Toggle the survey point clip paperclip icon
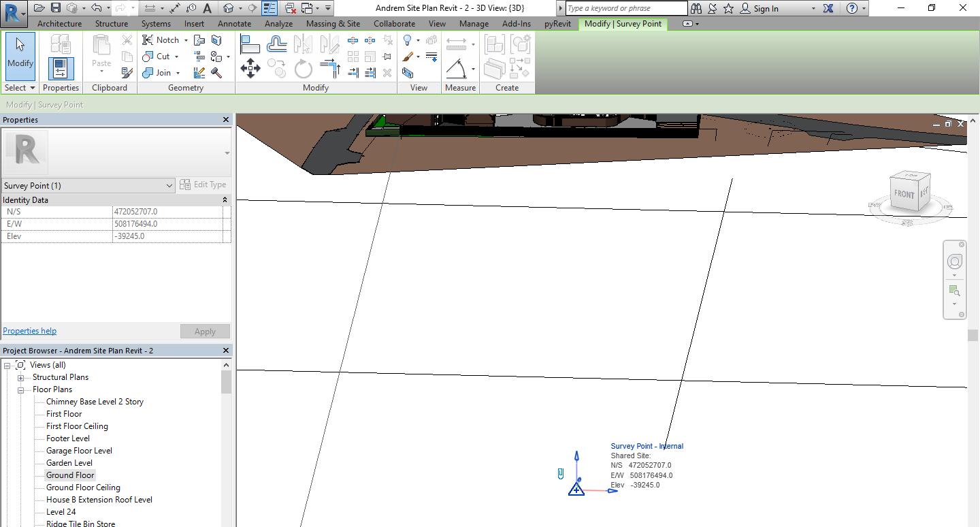 [561, 473]
